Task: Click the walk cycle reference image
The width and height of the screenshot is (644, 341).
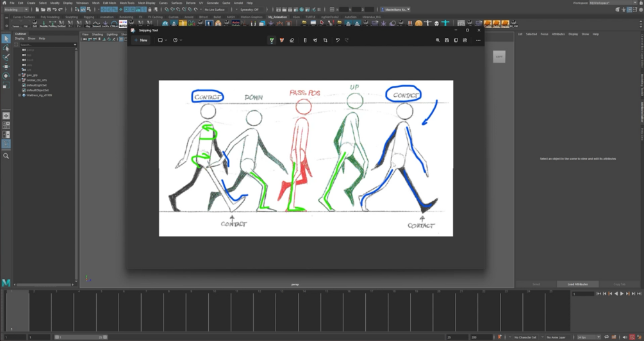Action: click(x=306, y=158)
